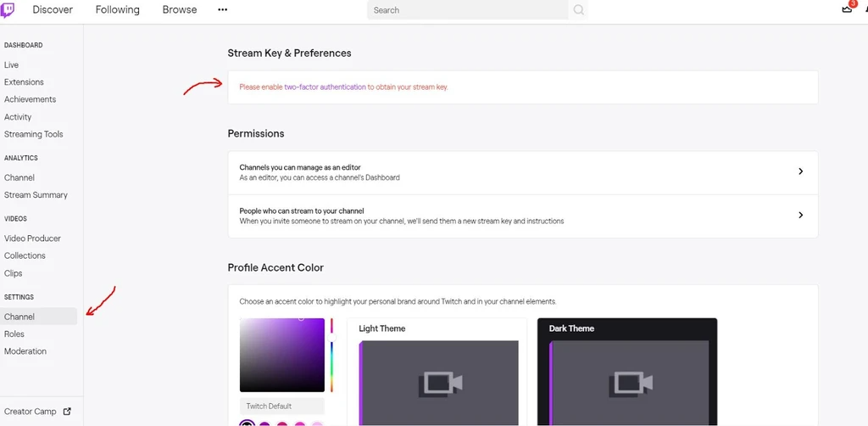Image resolution: width=868 pixels, height=426 pixels.
Task: Click the Creator Camp external link icon
Action: pyautogui.click(x=68, y=412)
